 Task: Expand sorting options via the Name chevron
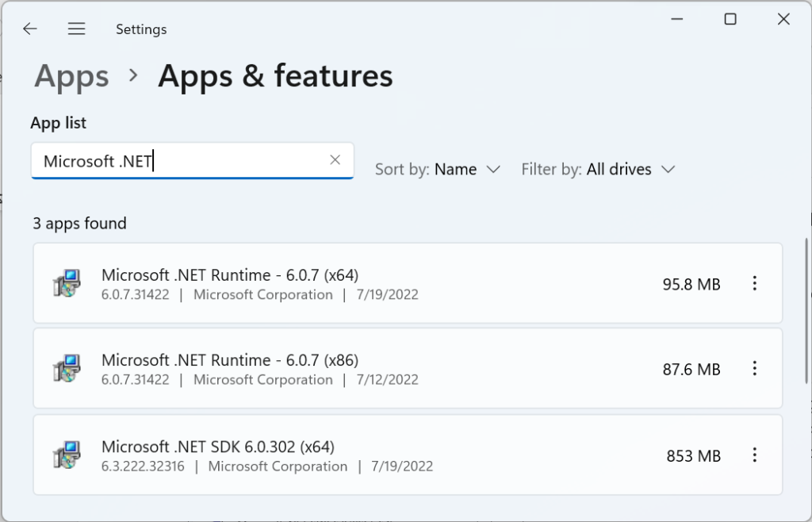click(x=494, y=169)
